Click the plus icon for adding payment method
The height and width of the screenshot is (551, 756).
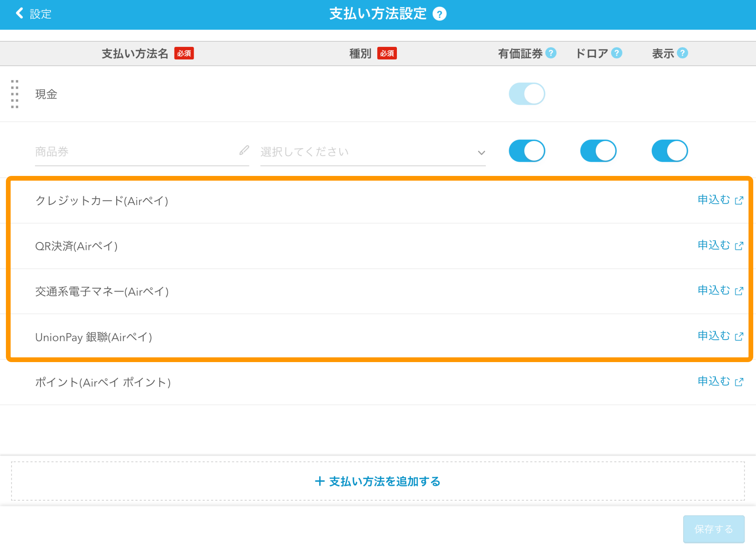[319, 481]
